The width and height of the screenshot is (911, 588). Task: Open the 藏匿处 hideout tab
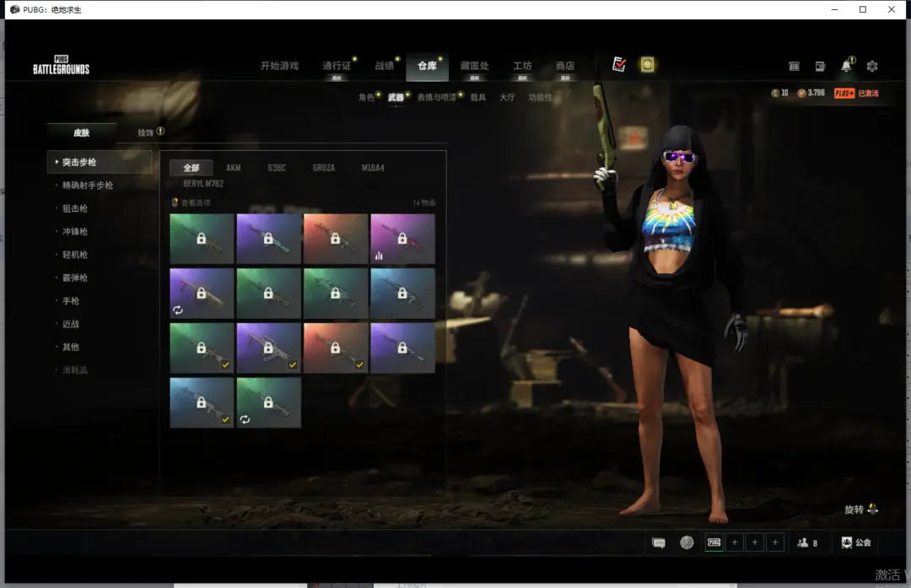click(475, 67)
